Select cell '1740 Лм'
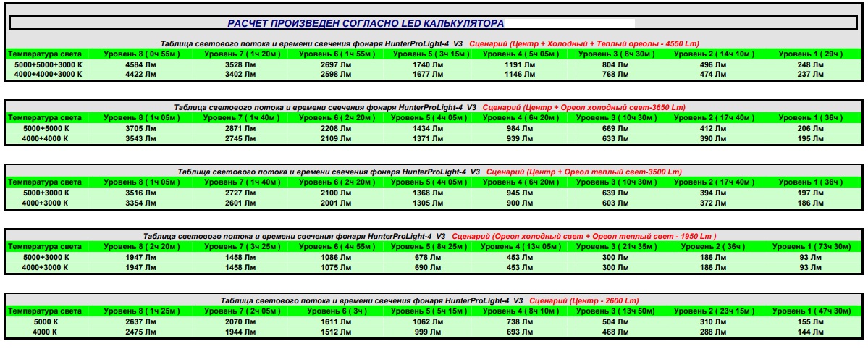 431,65
